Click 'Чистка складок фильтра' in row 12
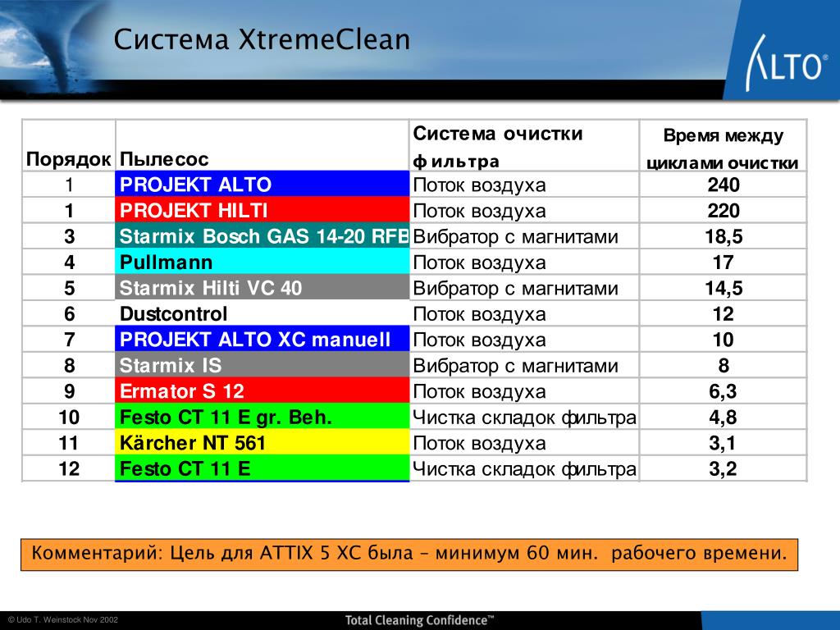 pos(524,469)
